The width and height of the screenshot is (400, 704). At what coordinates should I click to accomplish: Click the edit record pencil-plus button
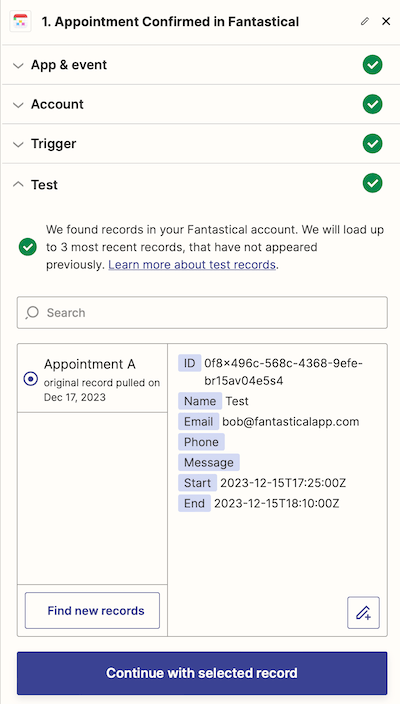coord(363,612)
